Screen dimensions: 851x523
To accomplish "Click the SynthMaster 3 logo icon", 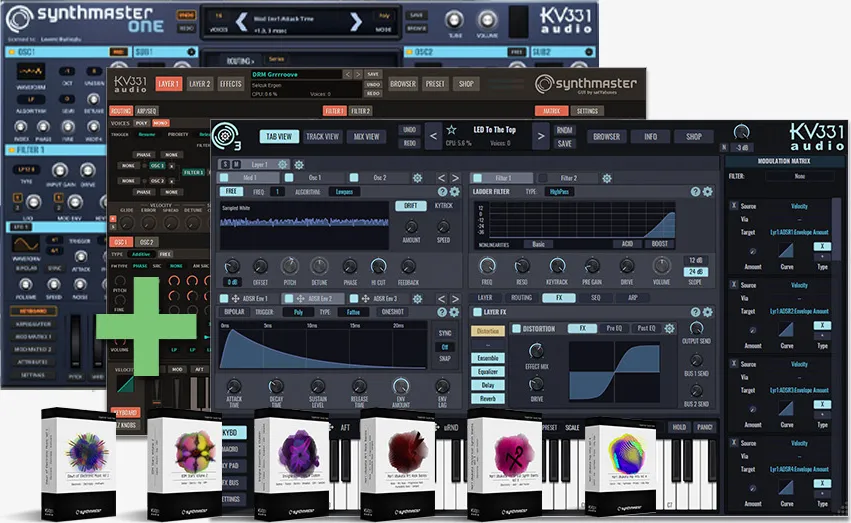I will (x=226, y=136).
